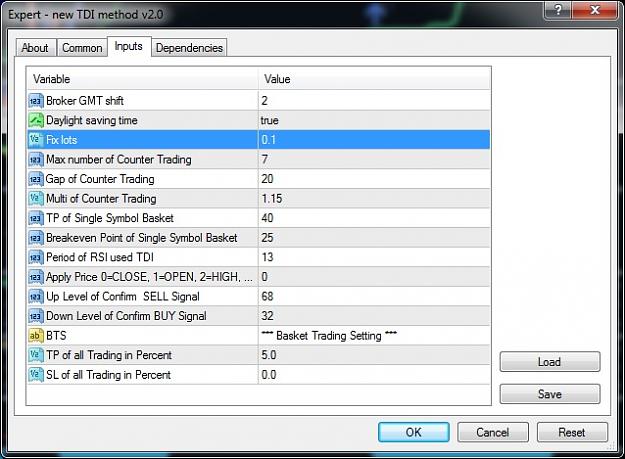The width and height of the screenshot is (625, 459).
Task: Click the help question mark in title bar
Action: (558, 10)
